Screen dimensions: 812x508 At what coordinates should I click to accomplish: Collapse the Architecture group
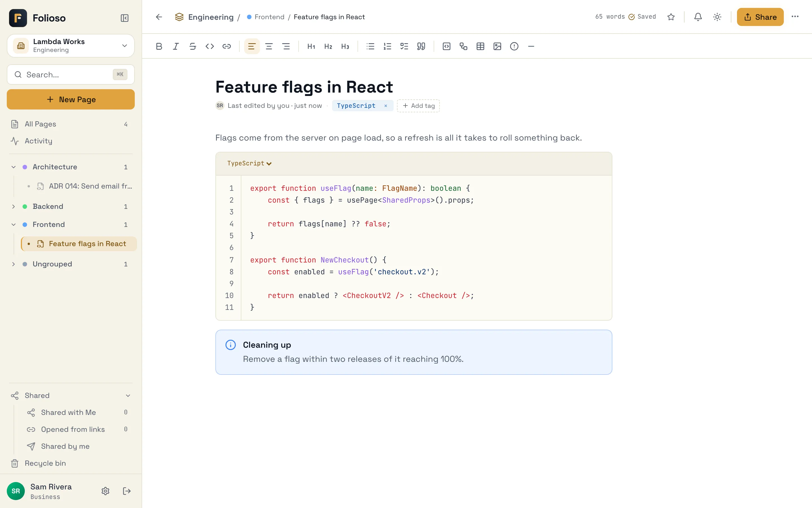click(x=14, y=167)
